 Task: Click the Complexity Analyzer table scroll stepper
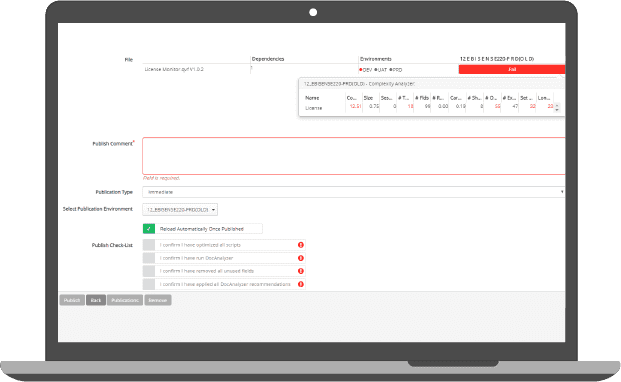point(557,107)
